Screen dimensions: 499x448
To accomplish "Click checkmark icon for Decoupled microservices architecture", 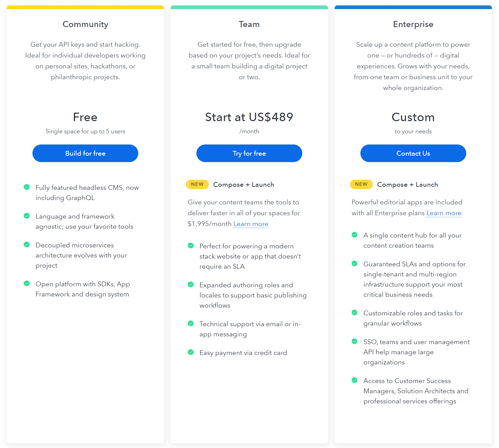I will tap(27, 244).
